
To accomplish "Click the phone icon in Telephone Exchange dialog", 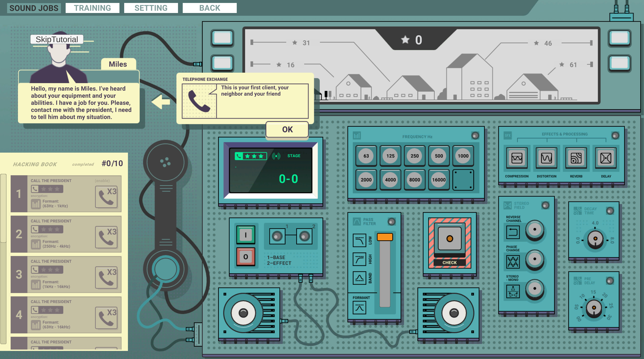I will [x=199, y=101].
